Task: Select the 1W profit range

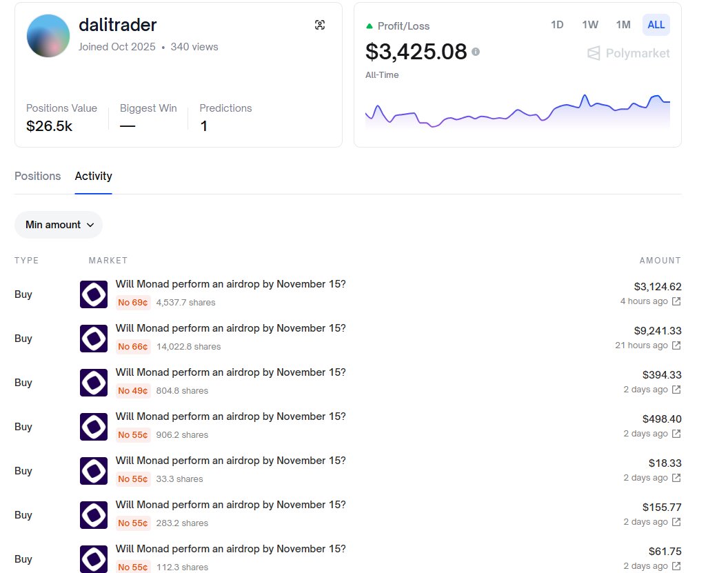Action: (x=590, y=25)
